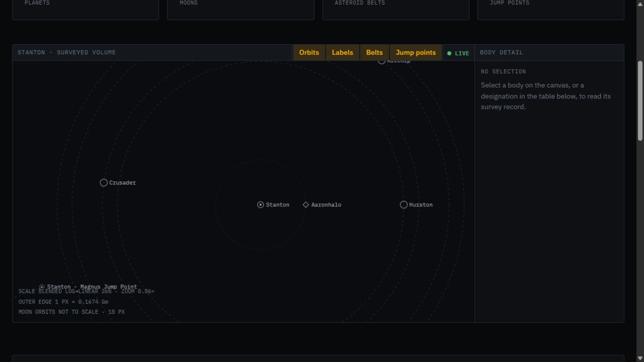Click the Stanton Surveyed Volume title
644x362 pixels.
(x=67, y=52)
